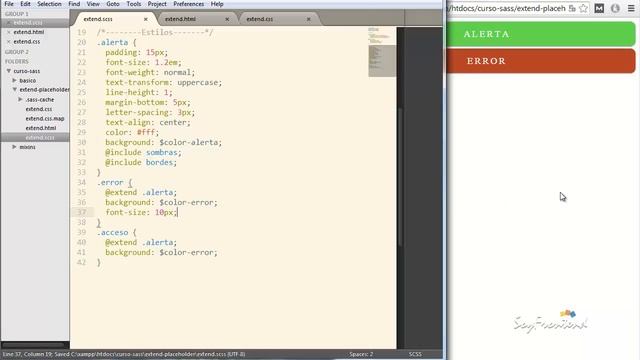Click the translate icon in address bar
640x360 pixels.
tap(572, 9)
